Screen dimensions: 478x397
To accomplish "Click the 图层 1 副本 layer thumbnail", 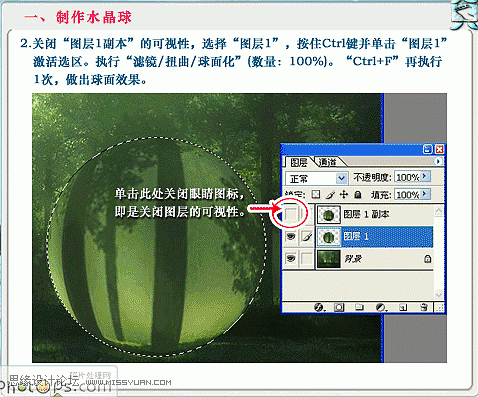I will [329, 214].
